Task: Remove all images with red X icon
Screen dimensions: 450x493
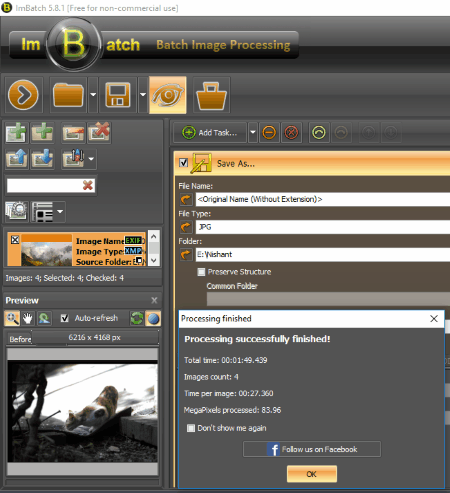Action: pos(99,133)
